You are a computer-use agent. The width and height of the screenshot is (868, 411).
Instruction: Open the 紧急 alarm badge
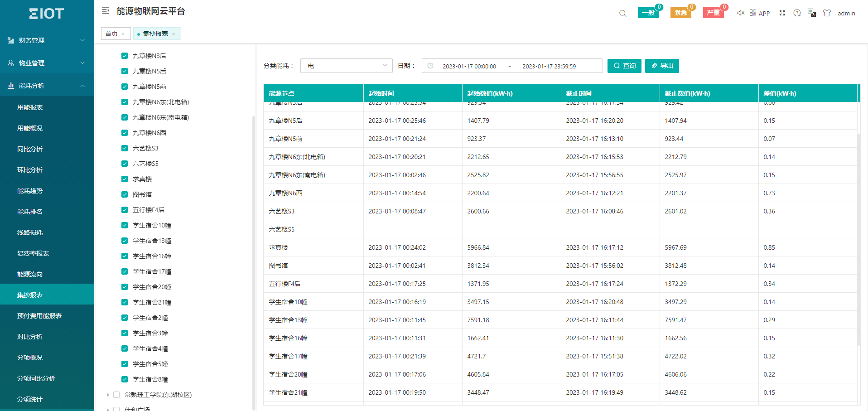tap(681, 13)
